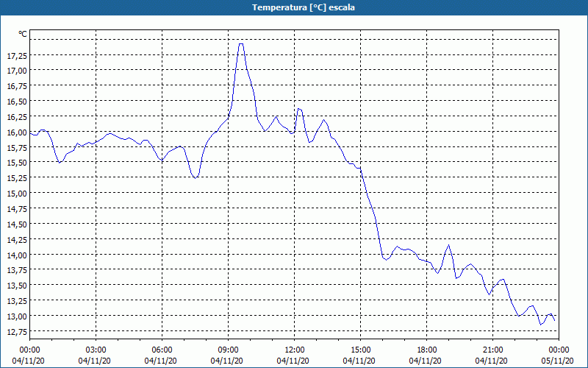Select the 14,75 y-axis label
The height and width of the screenshot is (368, 588).
[x=16, y=209]
